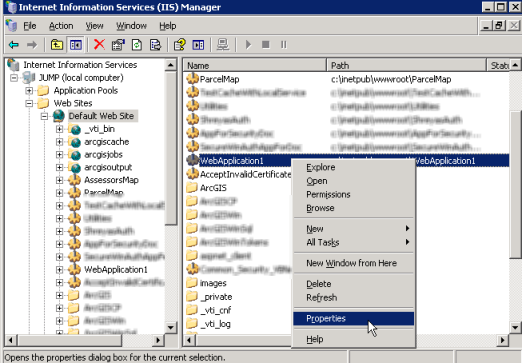Collapse the Default Web Site node
This screenshot has height=363, width=522.
click(44, 116)
